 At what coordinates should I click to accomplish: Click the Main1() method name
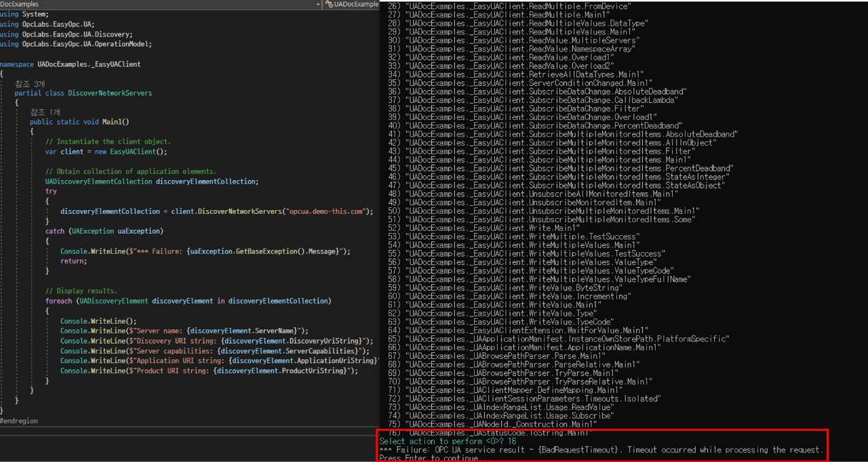click(x=115, y=122)
